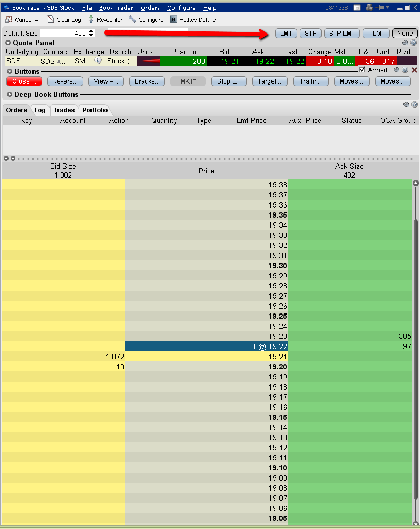
Task: Toggle the Armed checkbox
Action: point(362,70)
